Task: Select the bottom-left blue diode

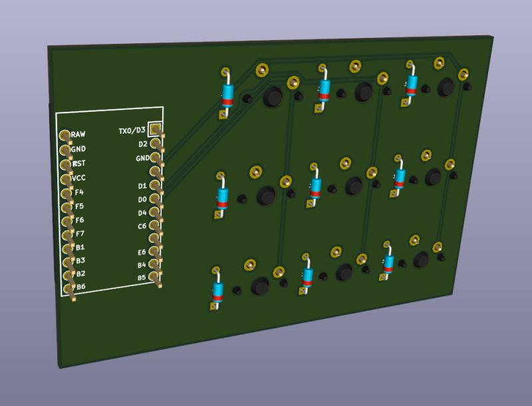Action: click(217, 290)
